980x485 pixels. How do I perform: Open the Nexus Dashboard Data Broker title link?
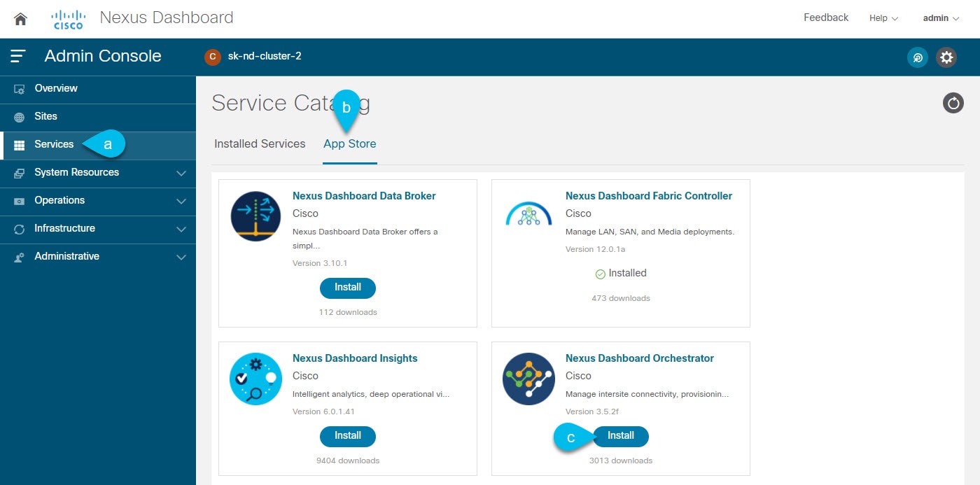coord(364,196)
